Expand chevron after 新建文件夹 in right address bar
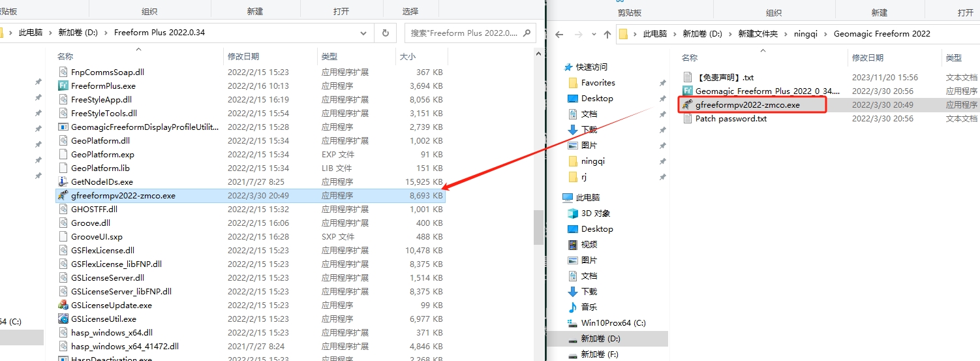 point(786,34)
